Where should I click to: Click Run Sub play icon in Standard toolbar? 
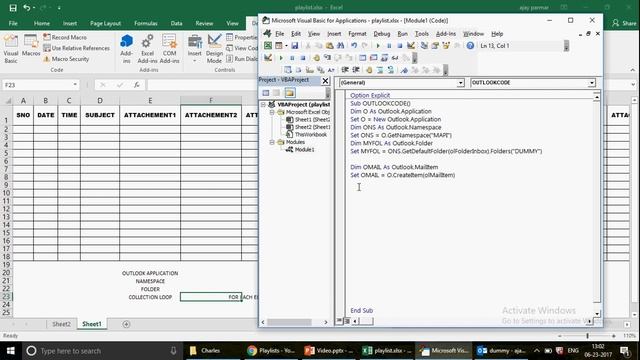[x=378, y=46]
